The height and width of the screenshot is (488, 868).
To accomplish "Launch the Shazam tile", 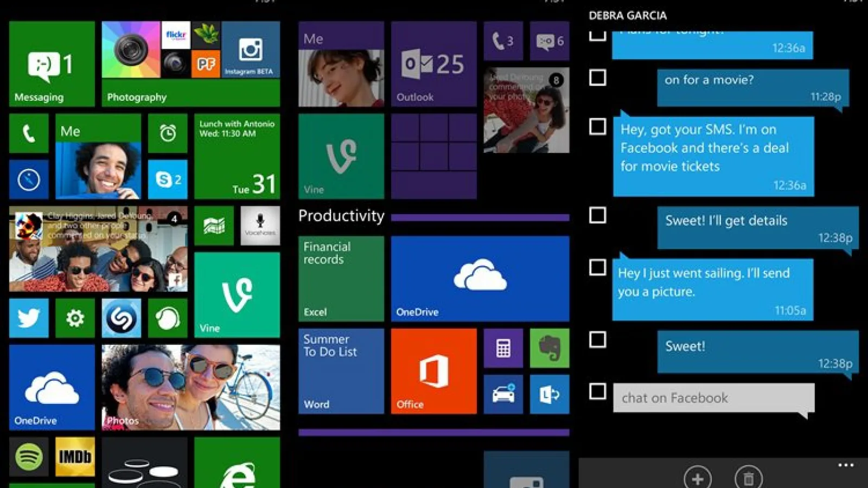I will 122,318.
